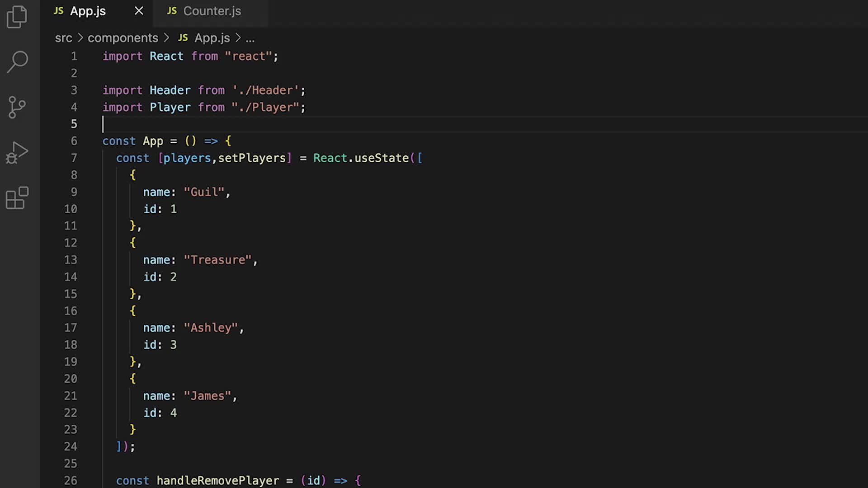Open the Extensions view icon
The height and width of the screenshot is (488, 868).
tap(17, 198)
